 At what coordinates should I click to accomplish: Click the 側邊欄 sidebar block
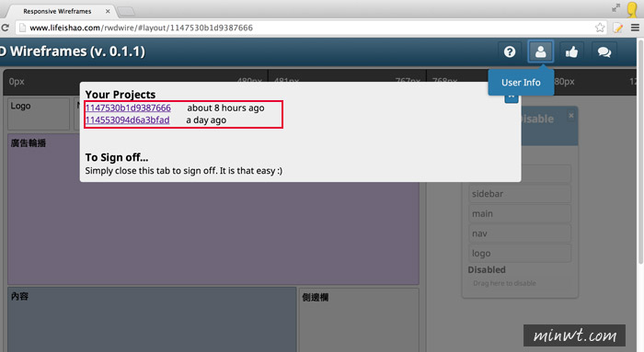click(x=359, y=319)
